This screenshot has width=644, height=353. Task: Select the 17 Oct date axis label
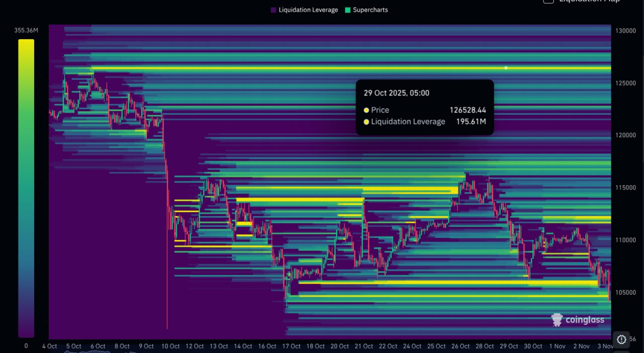291,346
